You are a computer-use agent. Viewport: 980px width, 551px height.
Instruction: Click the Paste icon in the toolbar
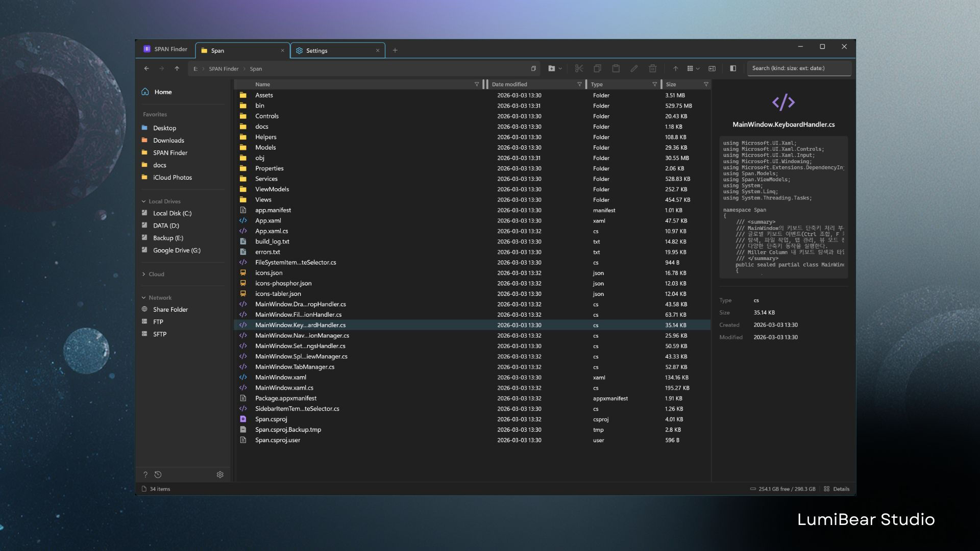tap(616, 68)
